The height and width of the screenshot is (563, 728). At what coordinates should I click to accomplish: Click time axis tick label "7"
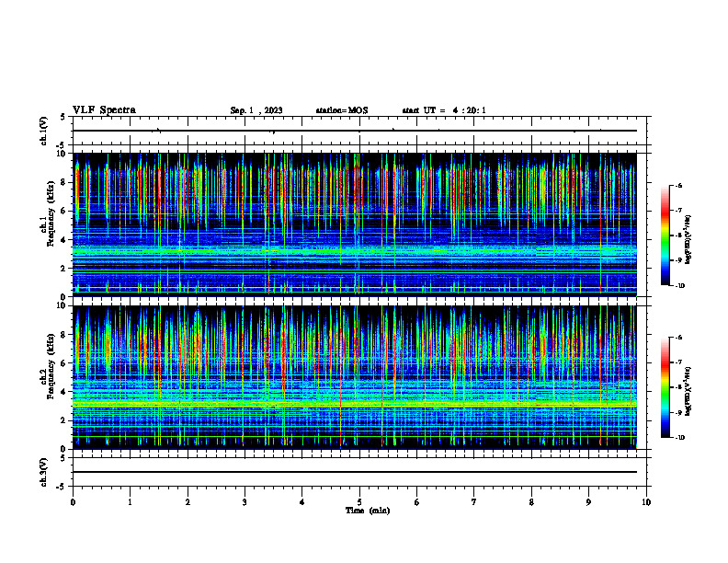pos(474,502)
